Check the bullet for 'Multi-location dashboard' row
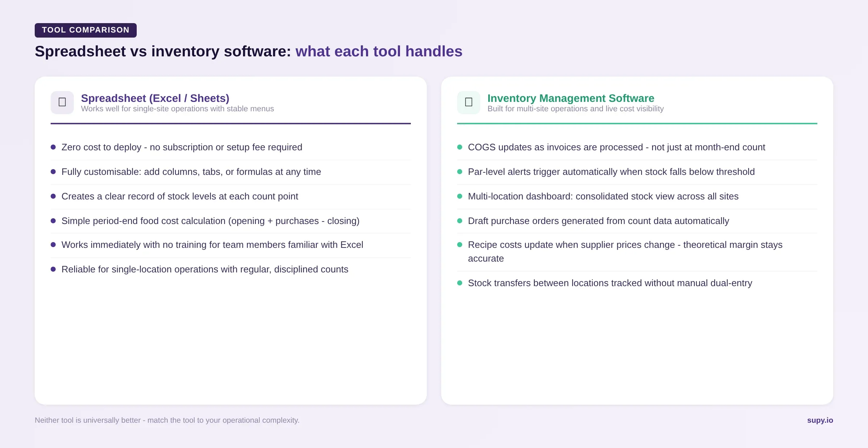Screen dimensions: 868x448 (x=460, y=197)
